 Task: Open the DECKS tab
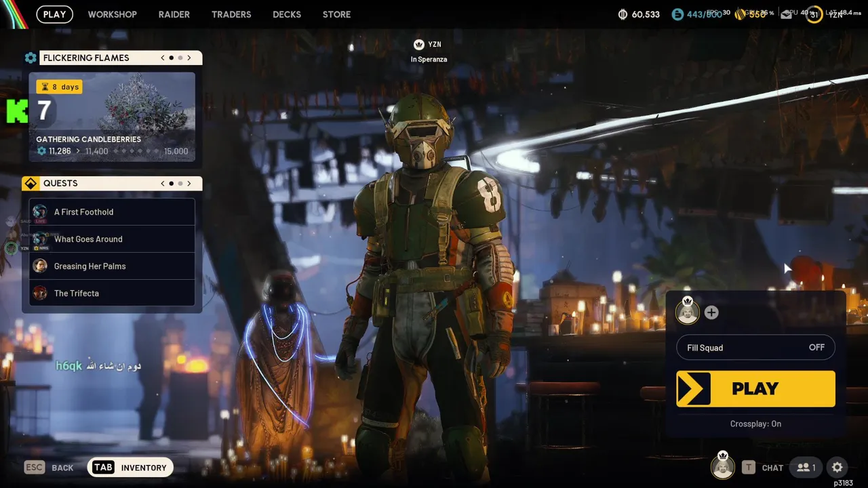point(287,14)
